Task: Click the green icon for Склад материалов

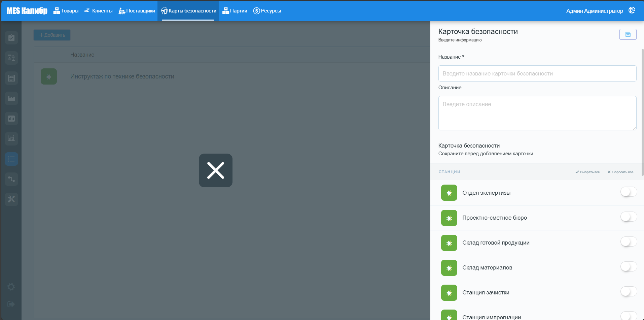Action: click(x=449, y=268)
